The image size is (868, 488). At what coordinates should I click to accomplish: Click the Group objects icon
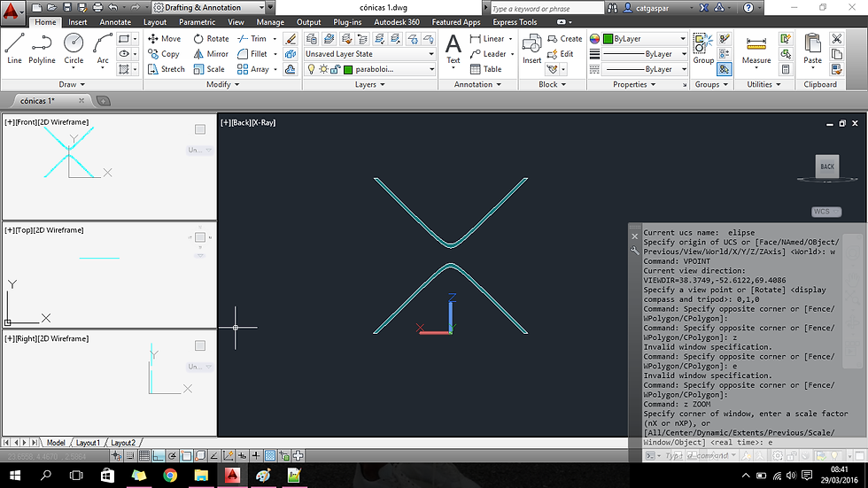[703, 49]
